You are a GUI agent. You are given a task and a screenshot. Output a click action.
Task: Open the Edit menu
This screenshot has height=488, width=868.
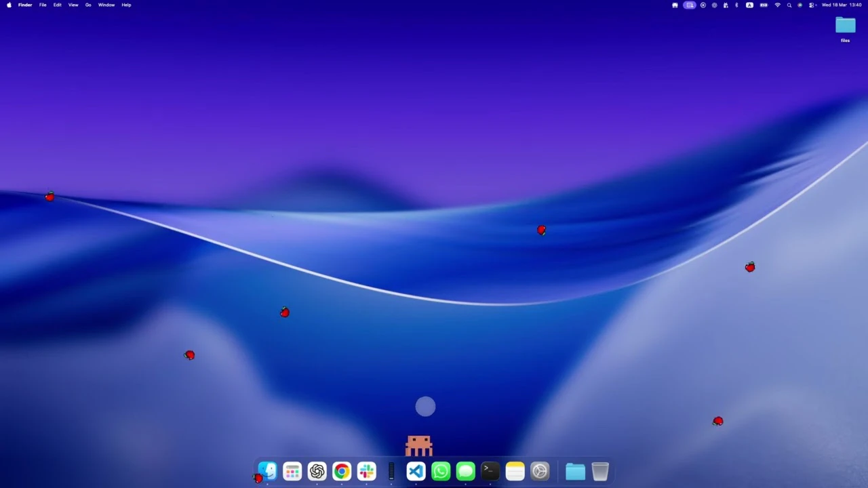58,5
